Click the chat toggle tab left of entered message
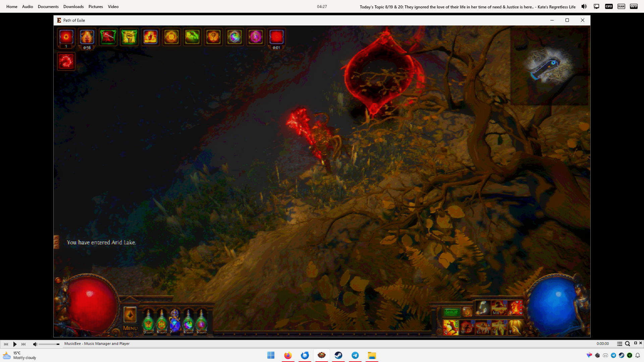The image size is (644, 362). coord(56,242)
